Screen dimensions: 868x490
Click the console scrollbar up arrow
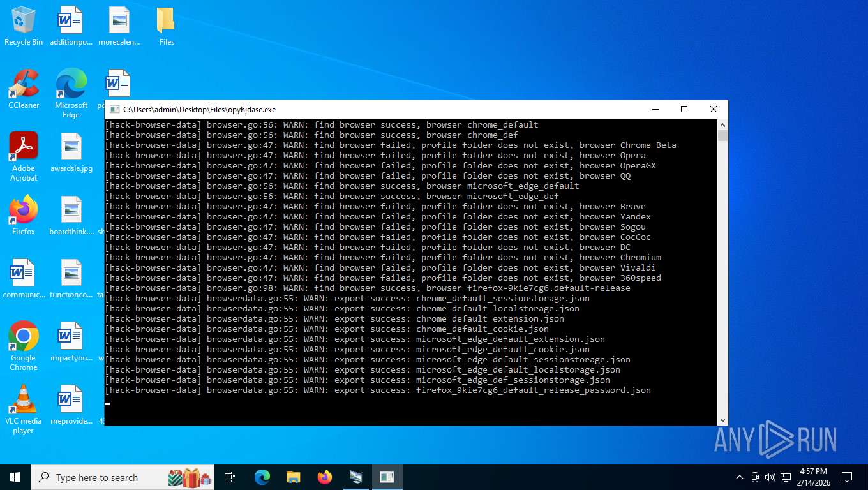coord(722,124)
